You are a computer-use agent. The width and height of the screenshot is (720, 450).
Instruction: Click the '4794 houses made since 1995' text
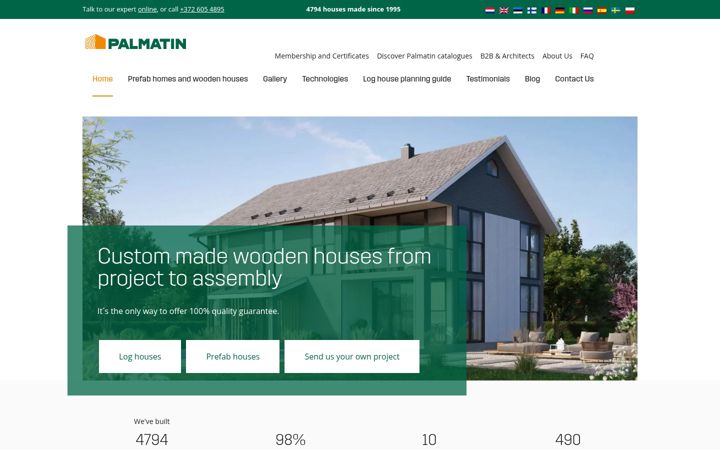pyautogui.click(x=353, y=9)
